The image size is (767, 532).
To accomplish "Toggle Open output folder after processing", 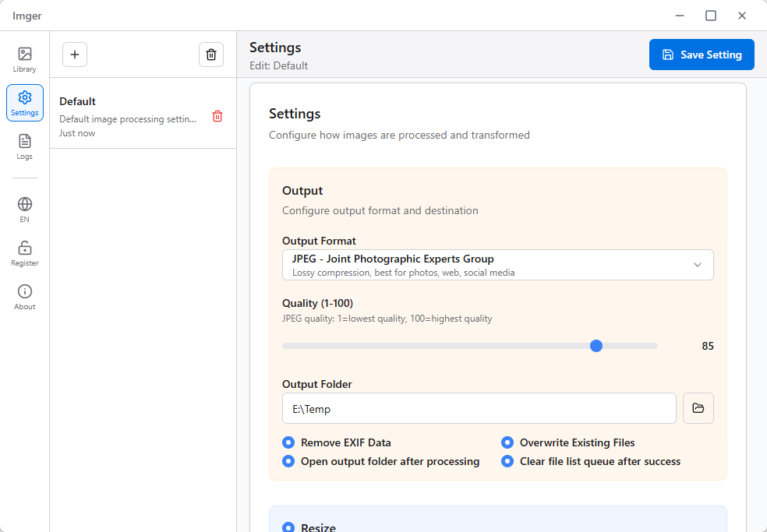I will pyautogui.click(x=289, y=461).
